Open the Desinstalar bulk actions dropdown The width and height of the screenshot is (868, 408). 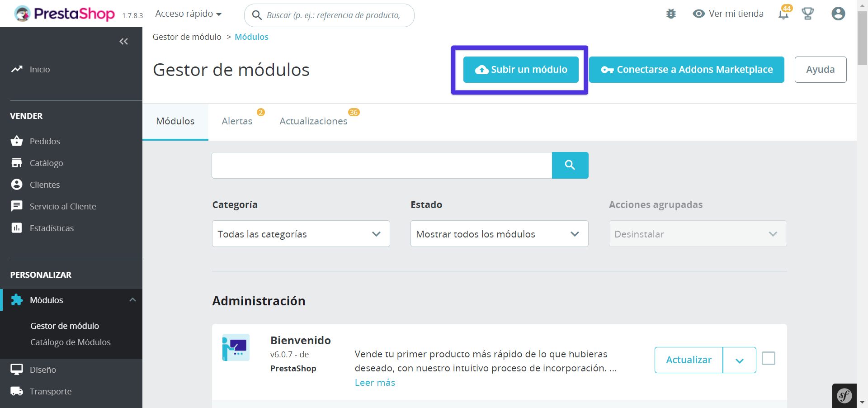coord(698,234)
